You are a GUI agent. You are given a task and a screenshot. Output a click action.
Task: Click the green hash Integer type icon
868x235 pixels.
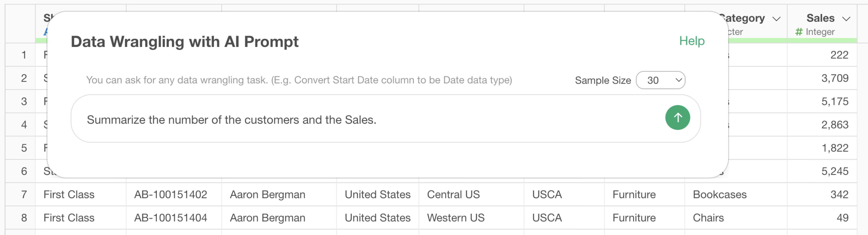click(798, 32)
